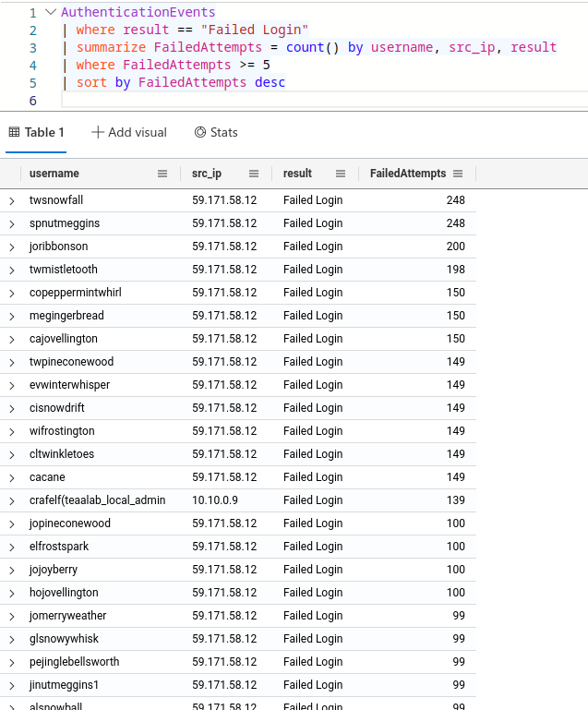The height and width of the screenshot is (710, 588).
Task: Sort by the FailedAttempts column header
Action: click(407, 174)
